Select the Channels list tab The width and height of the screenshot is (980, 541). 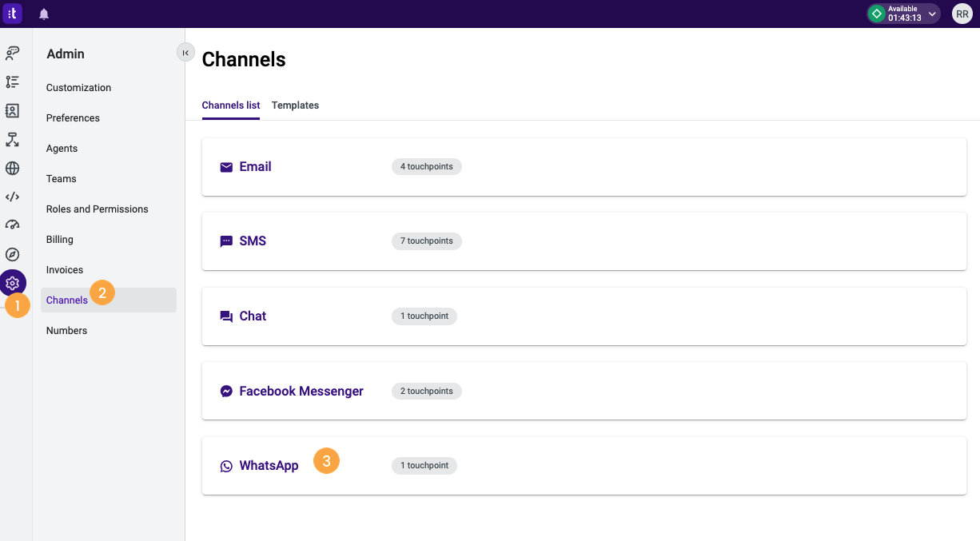230,105
